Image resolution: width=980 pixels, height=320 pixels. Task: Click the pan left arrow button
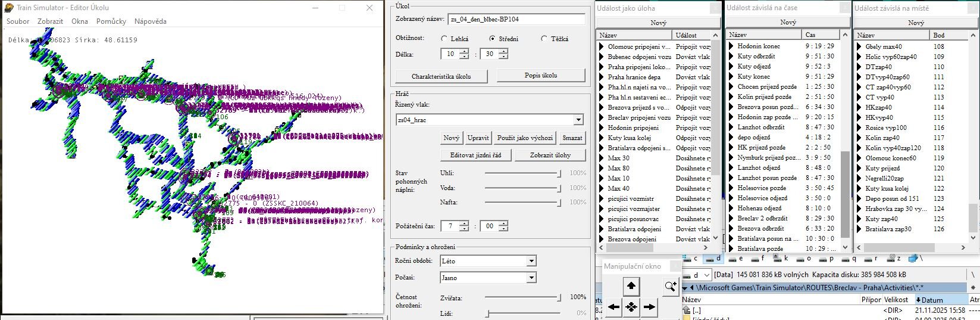click(613, 307)
